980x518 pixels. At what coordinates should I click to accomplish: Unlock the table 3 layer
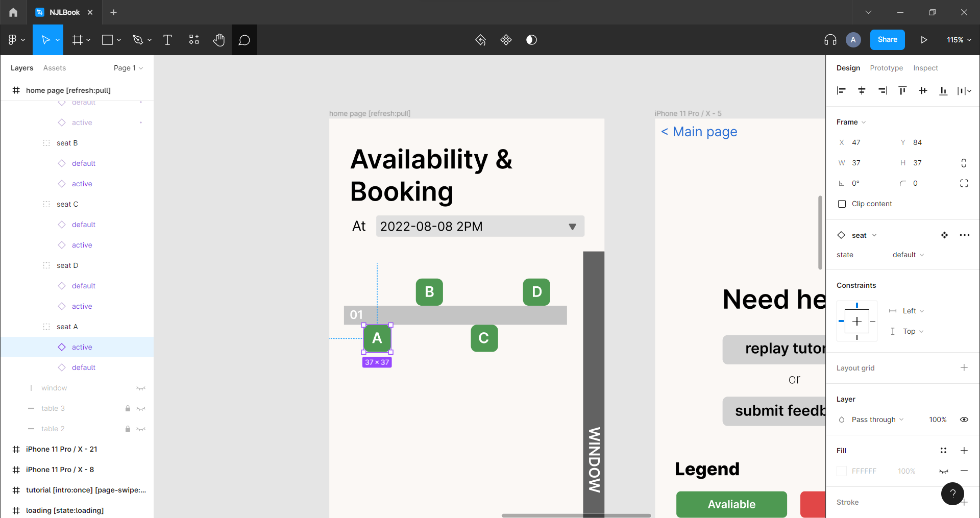[128, 408]
